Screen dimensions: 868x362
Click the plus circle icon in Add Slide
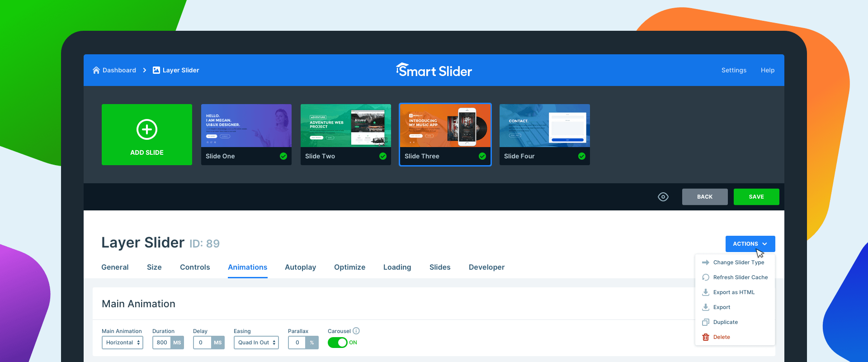click(x=147, y=129)
